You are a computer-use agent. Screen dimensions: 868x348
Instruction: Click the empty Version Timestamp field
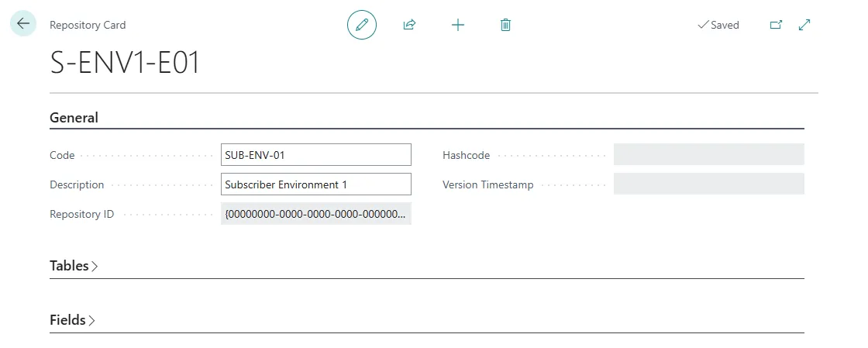pos(708,184)
